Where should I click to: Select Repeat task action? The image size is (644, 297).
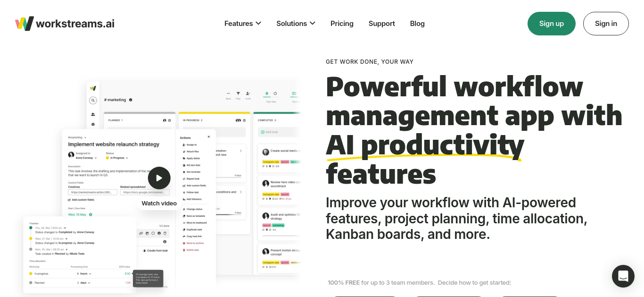coord(190,179)
